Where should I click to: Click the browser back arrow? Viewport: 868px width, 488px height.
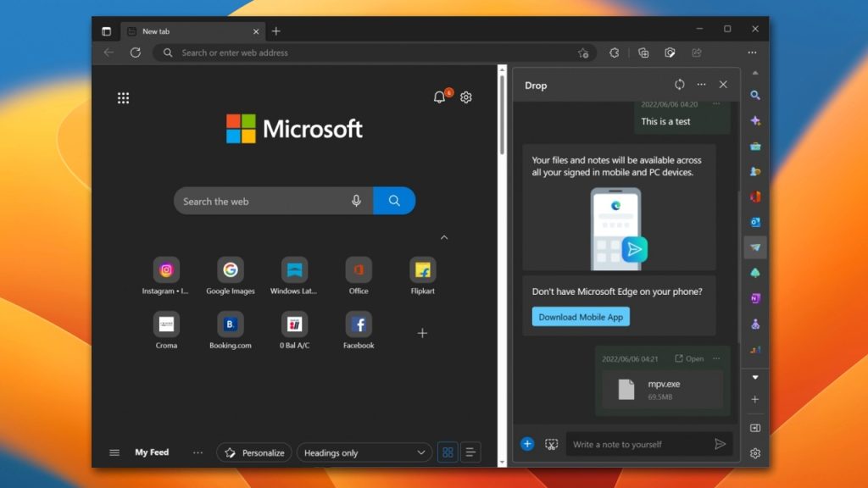coord(109,53)
